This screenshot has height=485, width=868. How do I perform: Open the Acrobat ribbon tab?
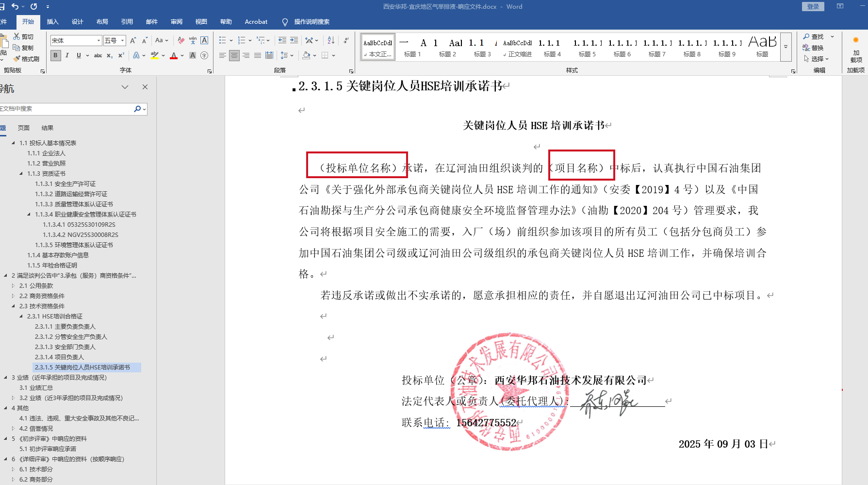click(256, 22)
